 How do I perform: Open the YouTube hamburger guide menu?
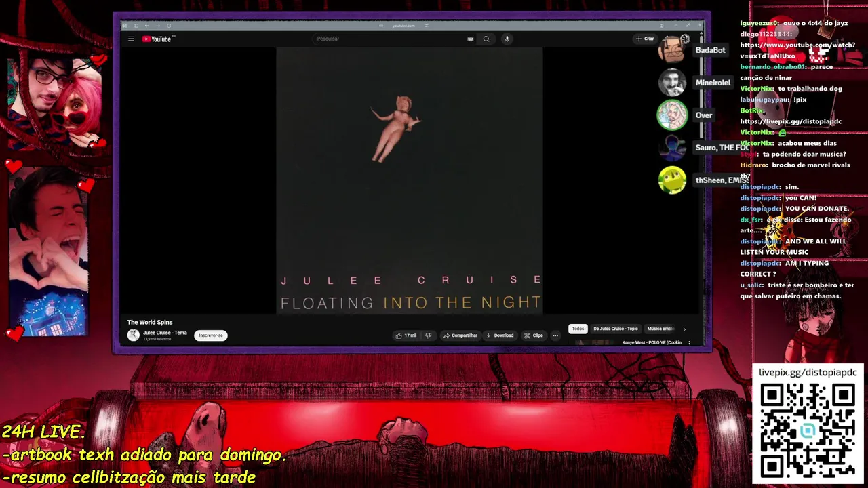[131, 39]
